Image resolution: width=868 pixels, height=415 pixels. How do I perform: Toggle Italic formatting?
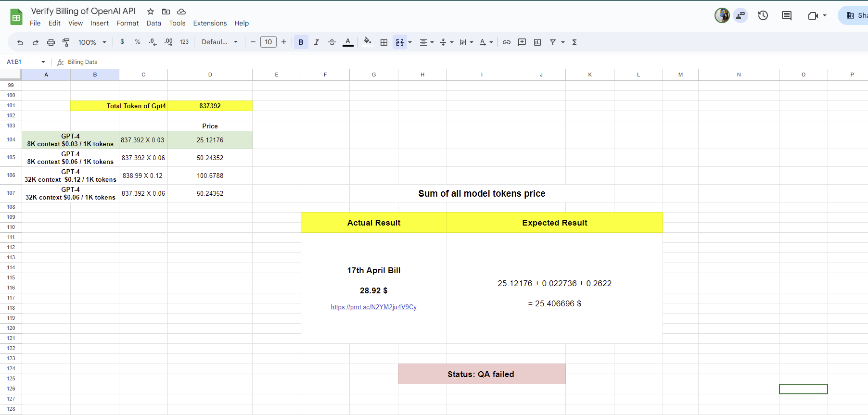tap(317, 42)
